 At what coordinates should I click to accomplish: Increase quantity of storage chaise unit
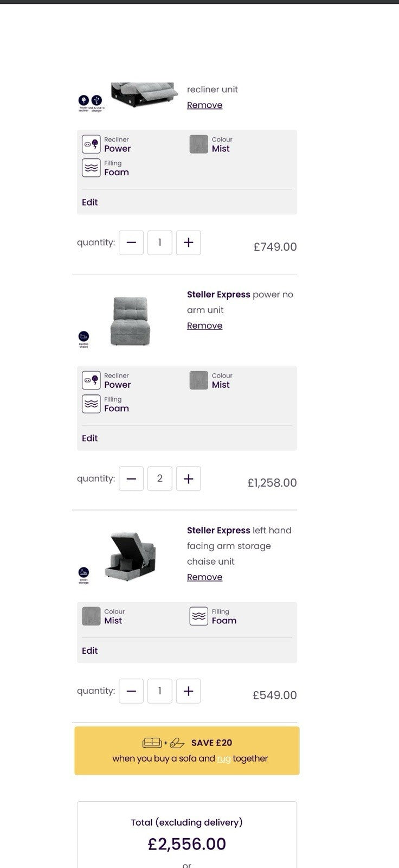click(188, 691)
